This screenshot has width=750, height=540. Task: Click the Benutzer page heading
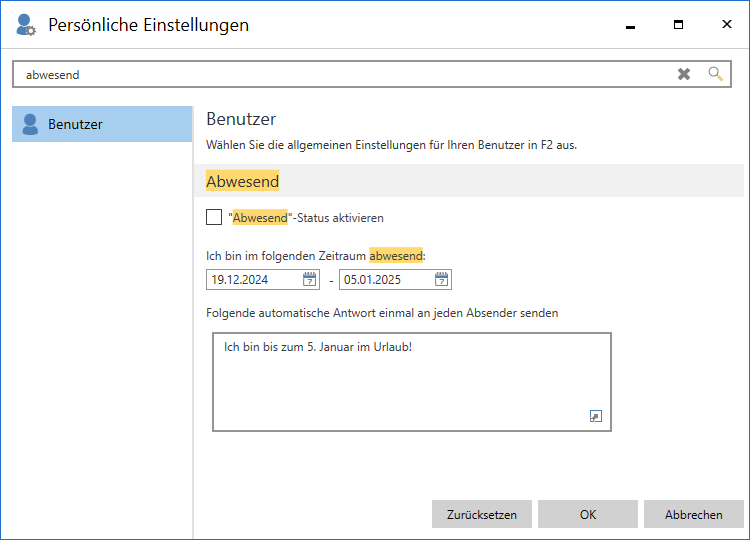click(241, 119)
